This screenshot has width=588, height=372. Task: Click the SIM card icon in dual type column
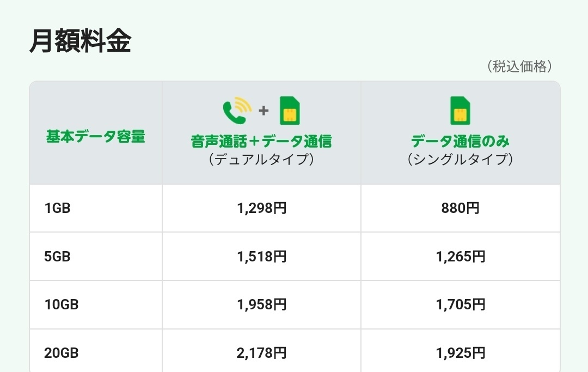(290, 111)
